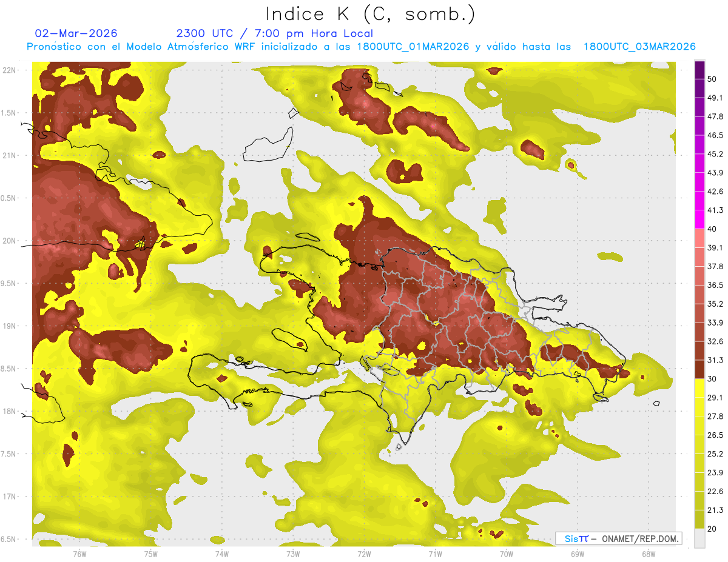
Task: Select the valid-until time "1800UTC_03MAR2026"
Action: click(x=639, y=47)
